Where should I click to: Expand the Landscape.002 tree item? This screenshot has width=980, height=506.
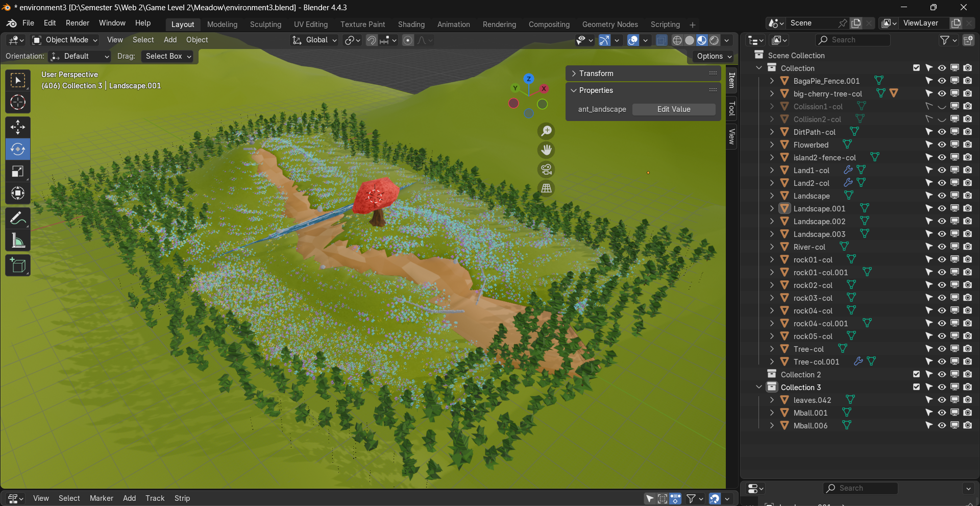point(772,222)
